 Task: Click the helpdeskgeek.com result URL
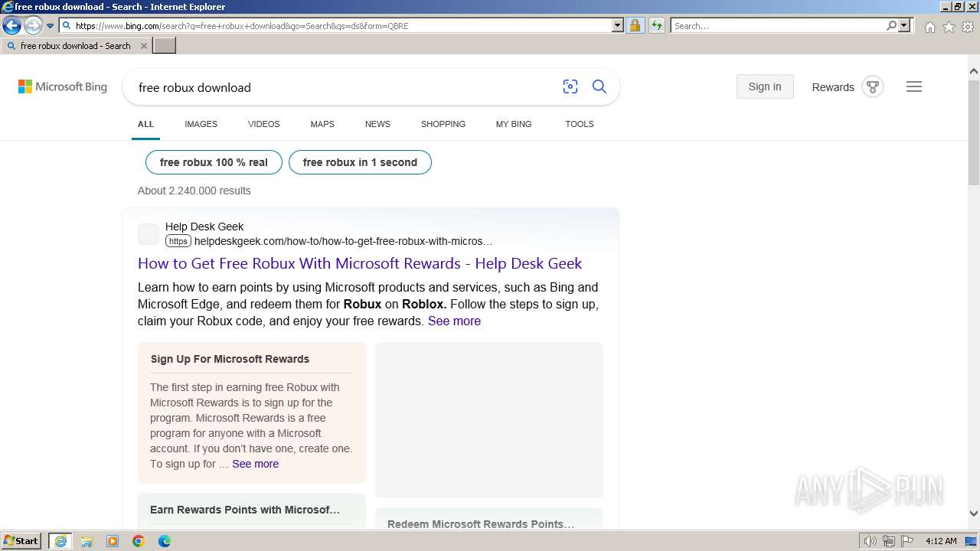click(343, 241)
